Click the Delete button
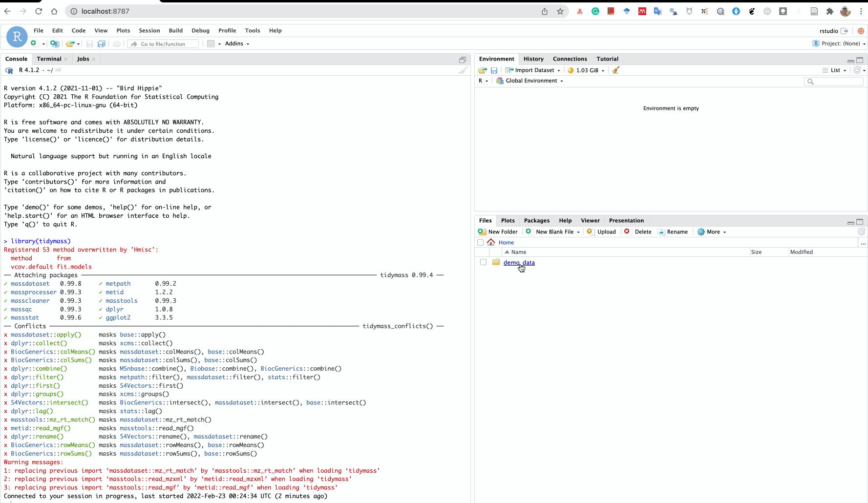 coord(637,232)
